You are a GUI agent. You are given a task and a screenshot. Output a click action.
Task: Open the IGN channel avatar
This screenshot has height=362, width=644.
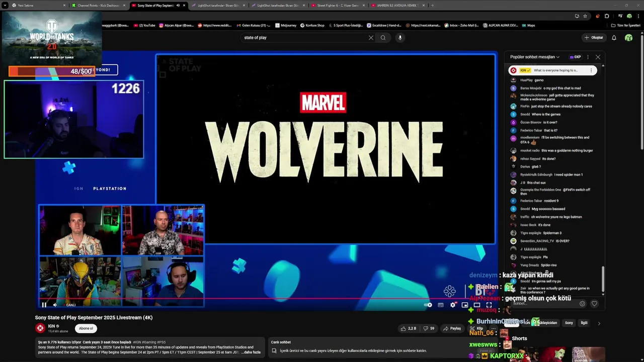(x=40, y=328)
